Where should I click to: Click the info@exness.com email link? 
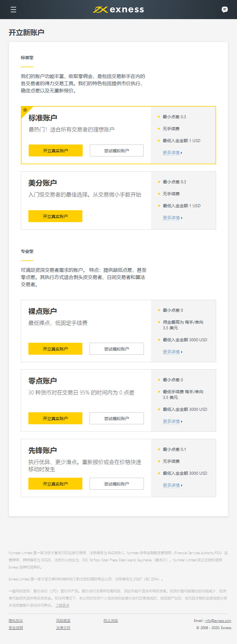(218, 620)
